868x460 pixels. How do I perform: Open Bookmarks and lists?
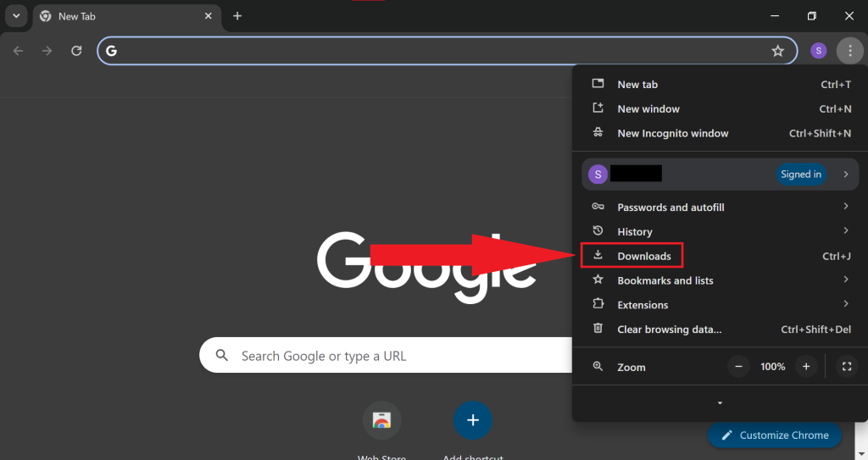click(721, 280)
